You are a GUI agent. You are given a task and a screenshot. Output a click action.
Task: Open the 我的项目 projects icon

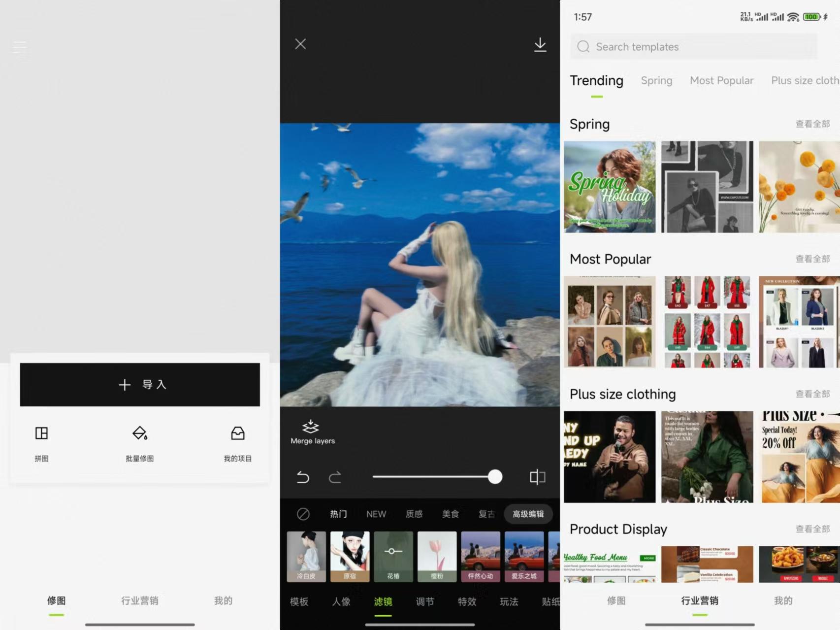point(238,433)
